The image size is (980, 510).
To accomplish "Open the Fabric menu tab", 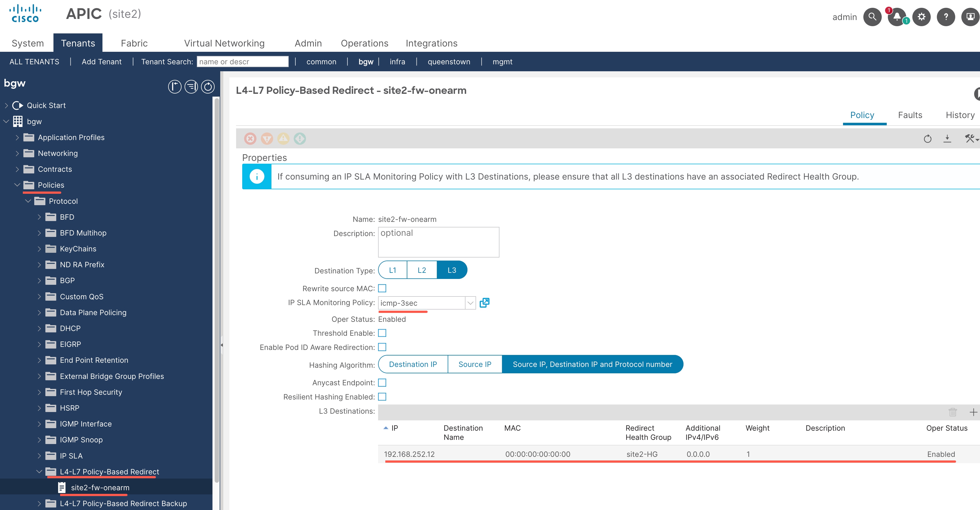I will point(134,43).
